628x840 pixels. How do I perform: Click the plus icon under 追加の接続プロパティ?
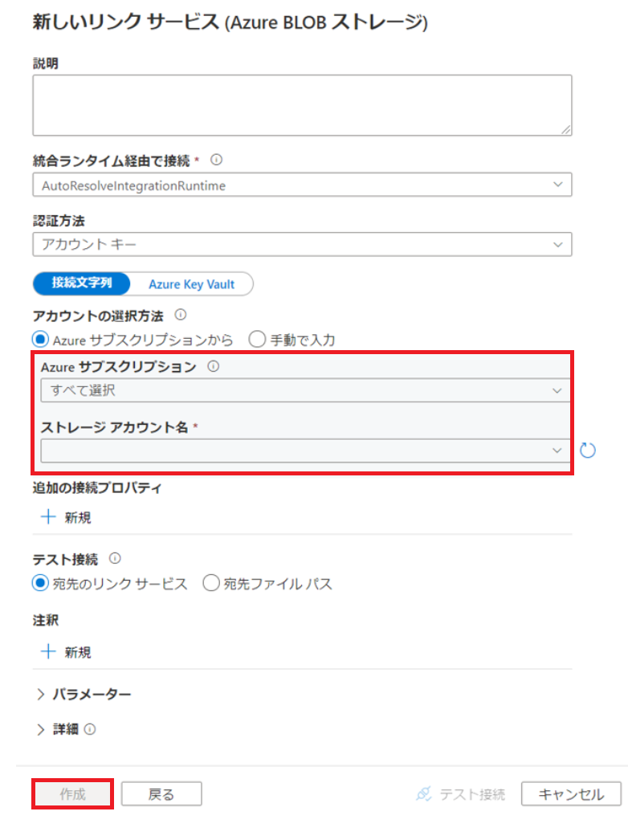(x=47, y=517)
